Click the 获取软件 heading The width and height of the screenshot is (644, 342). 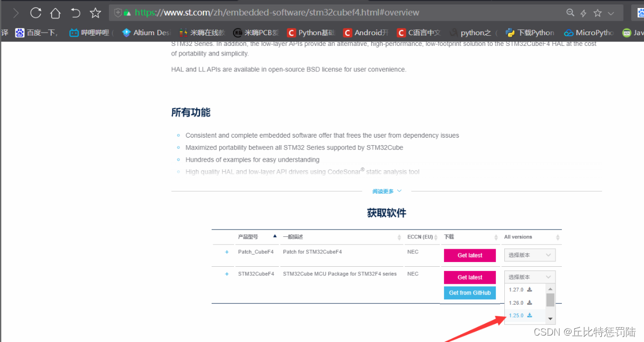coord(387,213)
